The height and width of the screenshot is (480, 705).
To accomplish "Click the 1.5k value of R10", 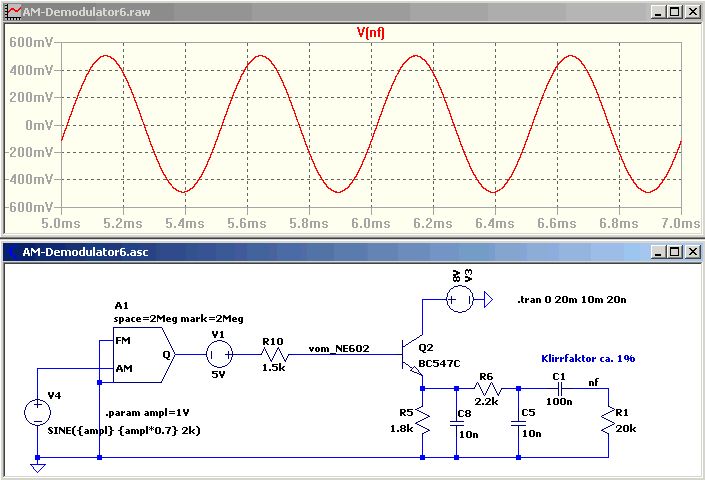I will pyautogui.click(x=274, y=368).
